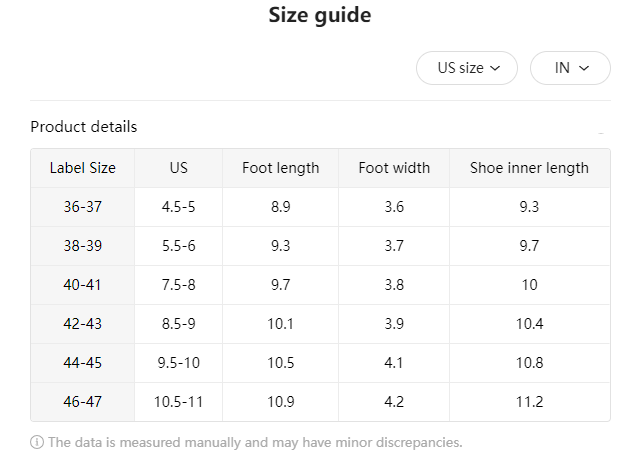The width and height of the screenshot is (640, 466).
Task: Select the 46-47 label size row
Action: pos(83,402)
